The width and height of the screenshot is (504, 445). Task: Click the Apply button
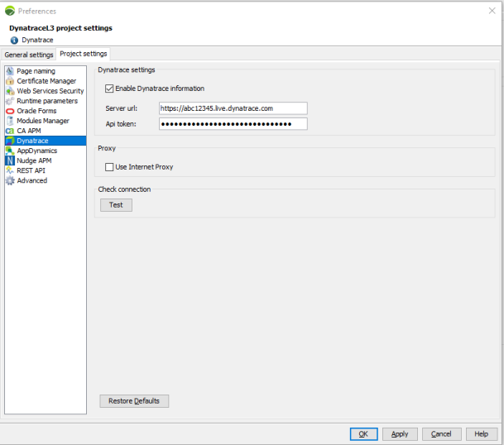pos(400,434)
